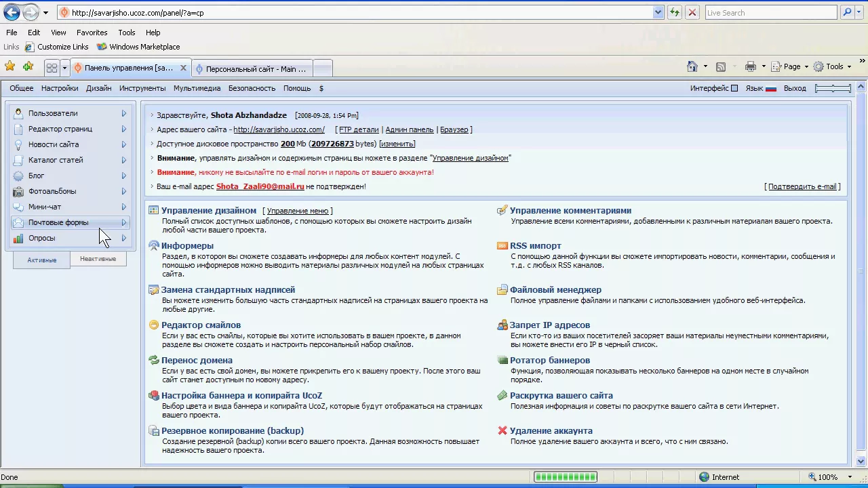This screenshot has width=868, height=488.
Task: Click the backup (Резервное копирование) icon
Action: click(154, 430)
